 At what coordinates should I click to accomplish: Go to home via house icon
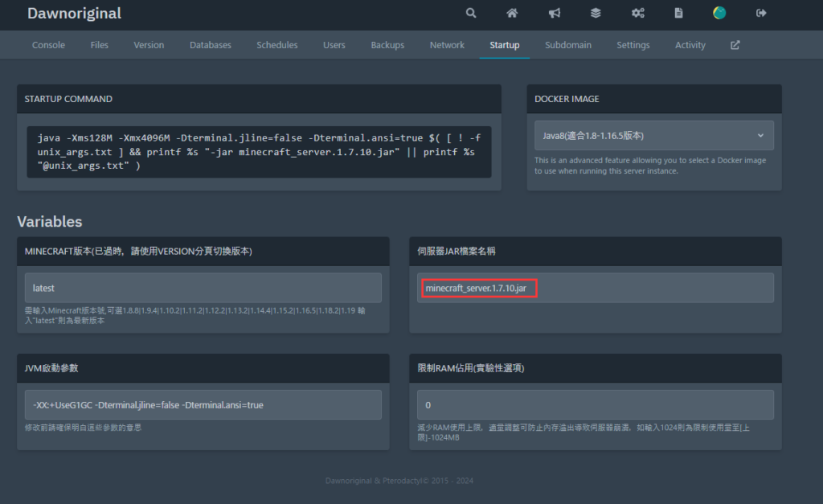point(512,13)
